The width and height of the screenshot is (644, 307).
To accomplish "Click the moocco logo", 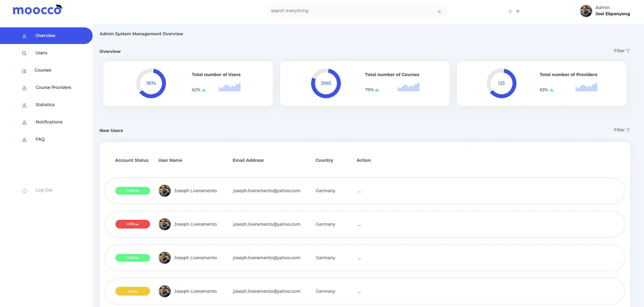I will 37,10.
